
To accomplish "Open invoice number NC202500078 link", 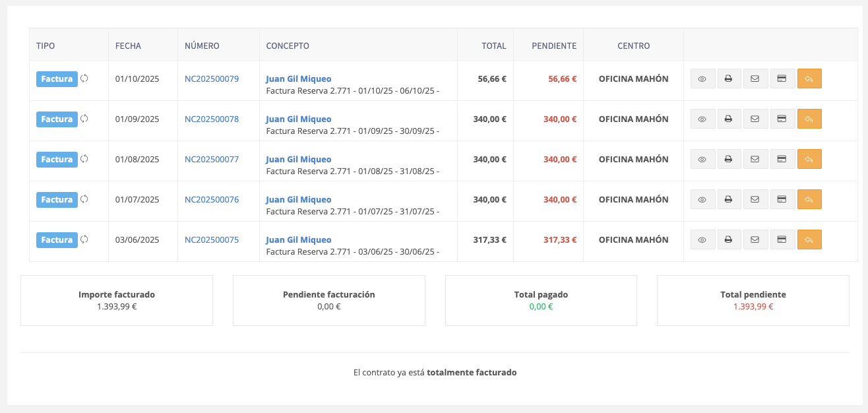I will (x=212, y=119).
